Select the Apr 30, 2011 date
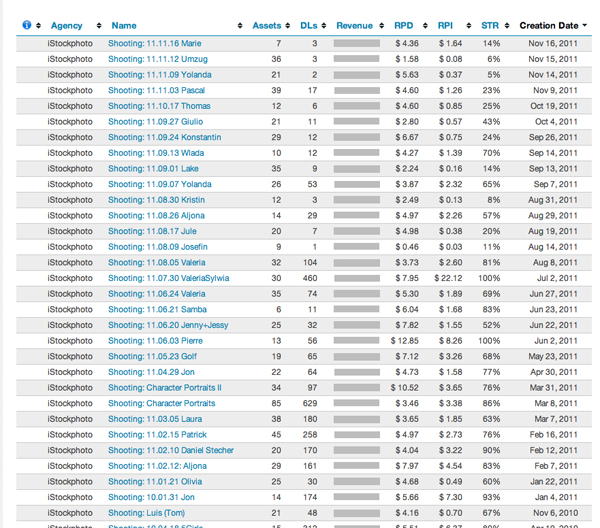The image size is (600, 528). pyautogui.click(x=554, y=372)
